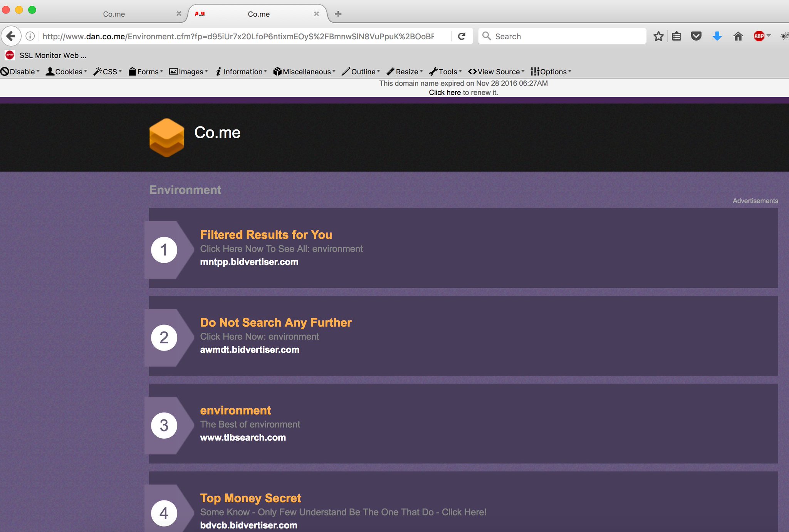Save page to Pocket icon

(x=696, y=36)
